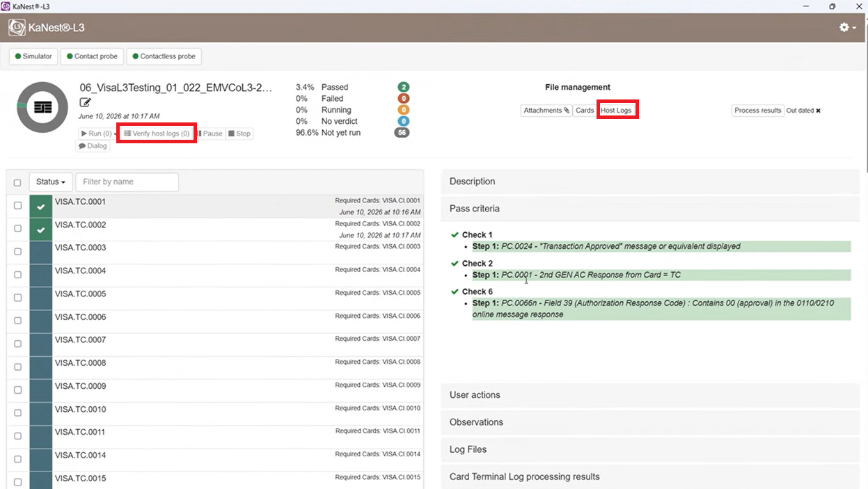Click the Filter by name field
The height and width of the screenshot is (489, 868).
pyautogui.click(x=127, y=182)
